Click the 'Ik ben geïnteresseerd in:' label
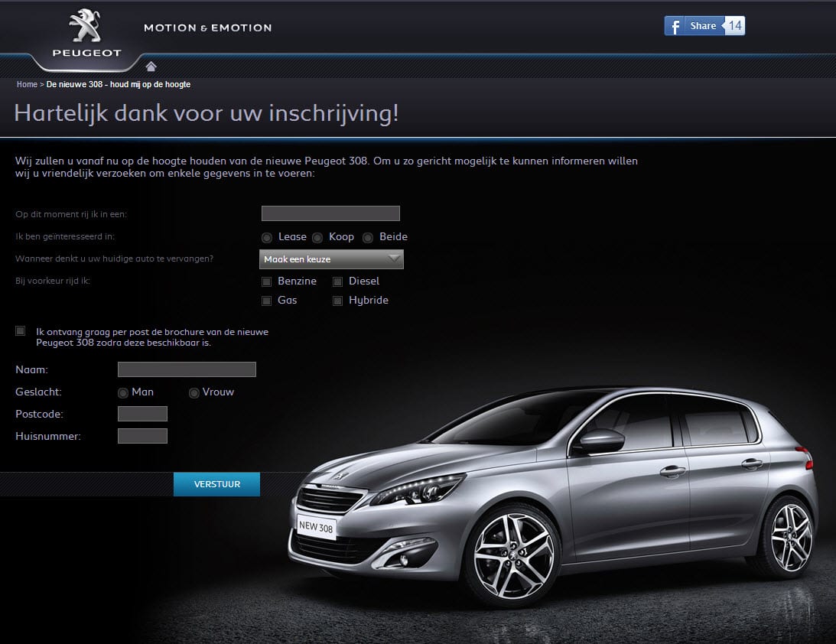Viewport: 836px width, 644px height. [x=65, y=236]
